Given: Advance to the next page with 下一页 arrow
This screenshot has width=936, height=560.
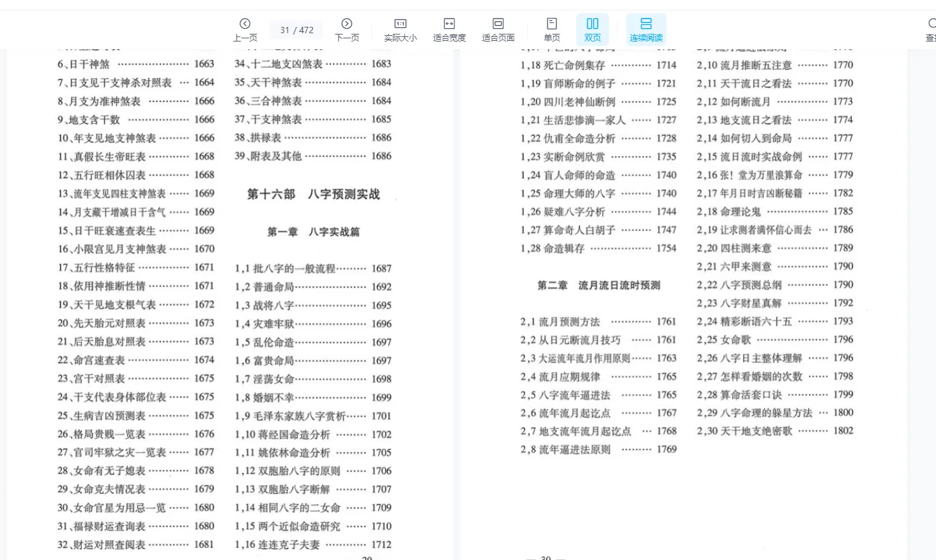Looking at the screenshot, I should point(346,29).
